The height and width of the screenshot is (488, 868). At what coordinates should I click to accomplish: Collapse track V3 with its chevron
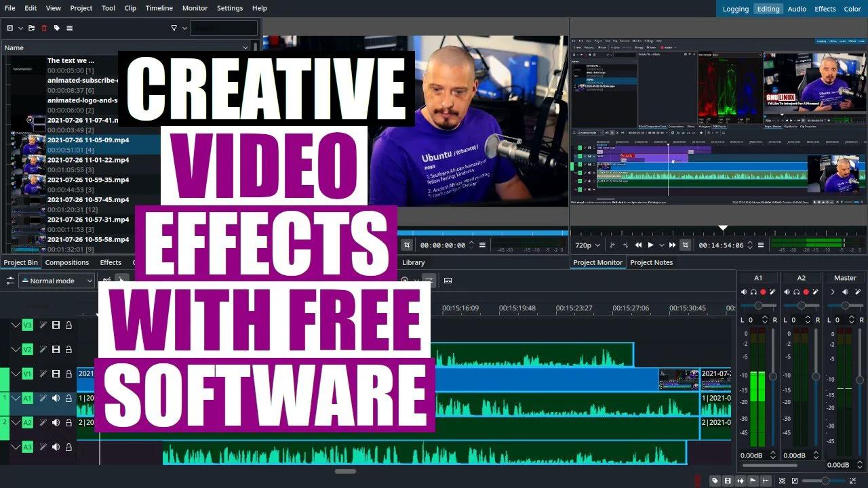coord(16,325)
